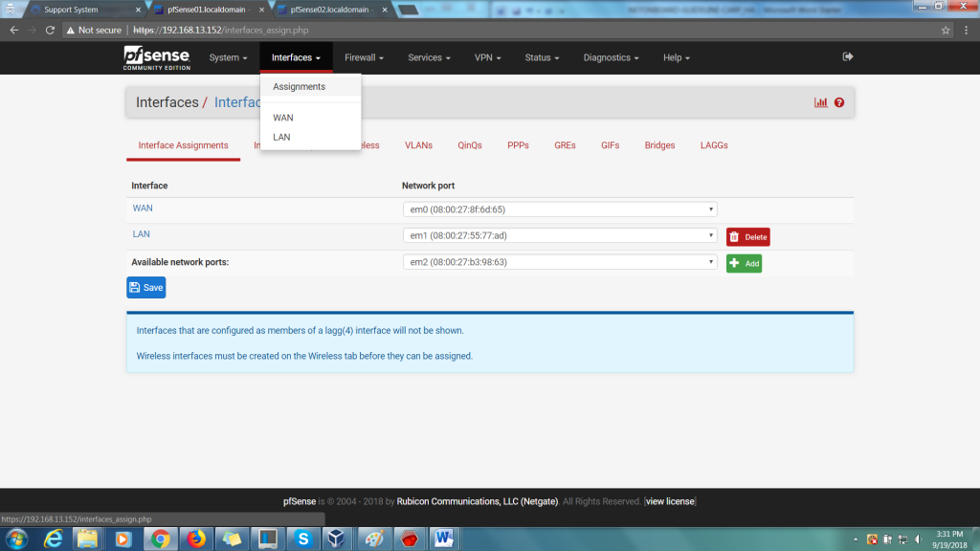Select Assignments from the open Interfaces menu
Screen dimensions: 980x551
point(298,86)
